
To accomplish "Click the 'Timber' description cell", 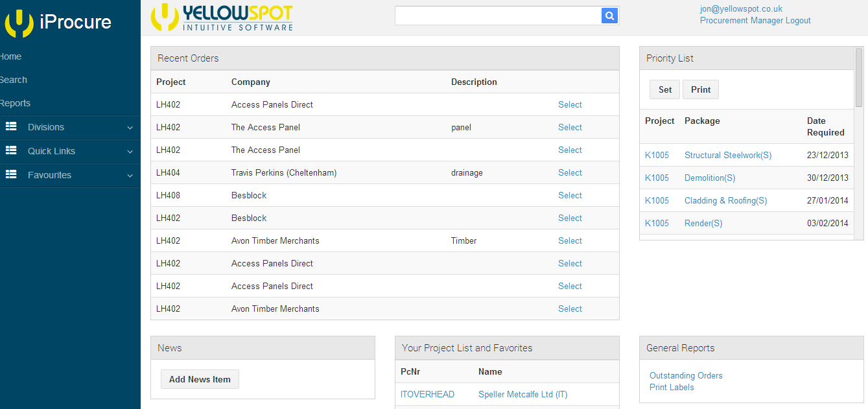I will pyautogui.click(x=463, y=240).
